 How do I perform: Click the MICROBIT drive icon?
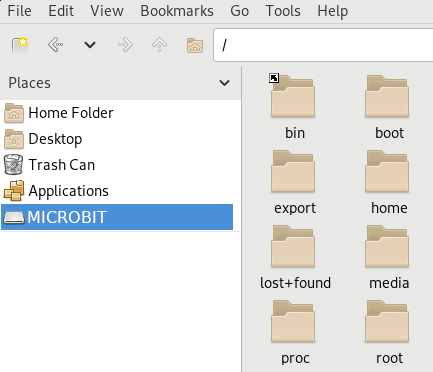pyautogui.click(x=14, y=218)
